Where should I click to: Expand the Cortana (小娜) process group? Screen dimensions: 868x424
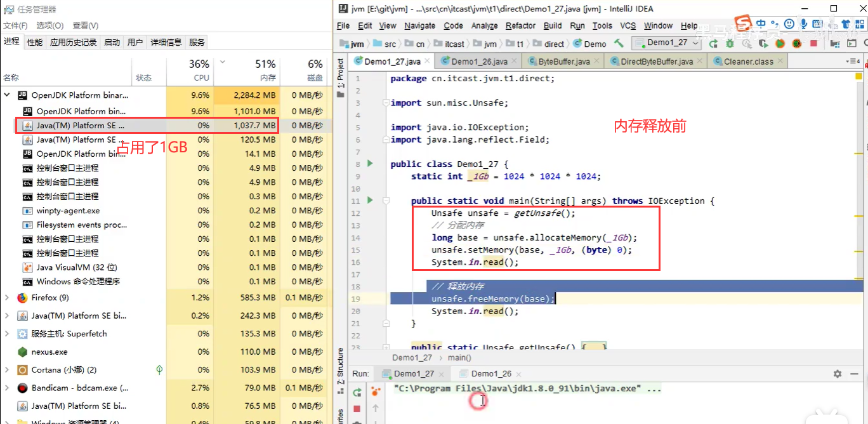[7, 369]
